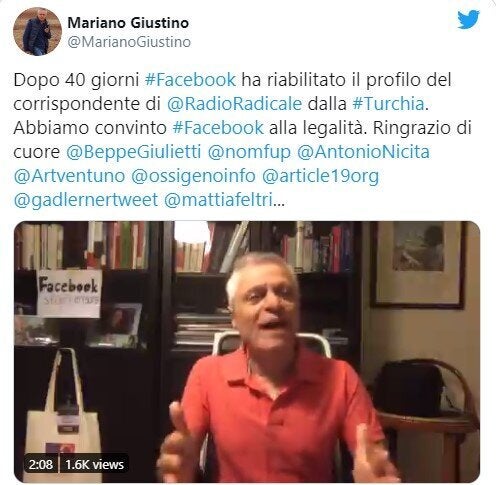
Task: Open the @MarianoGiustino handle link
Action: click(x=129, y=42)
